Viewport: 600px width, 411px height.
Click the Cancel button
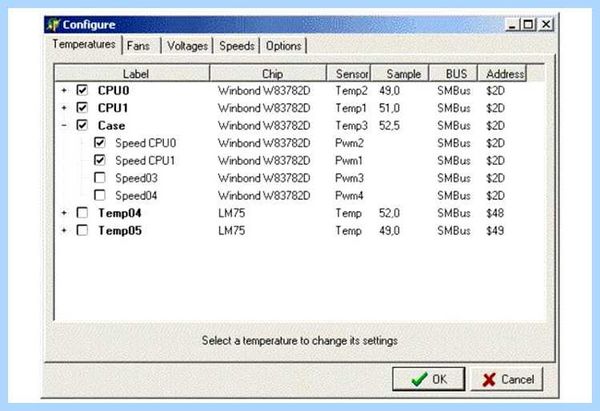tap(507, 379)
